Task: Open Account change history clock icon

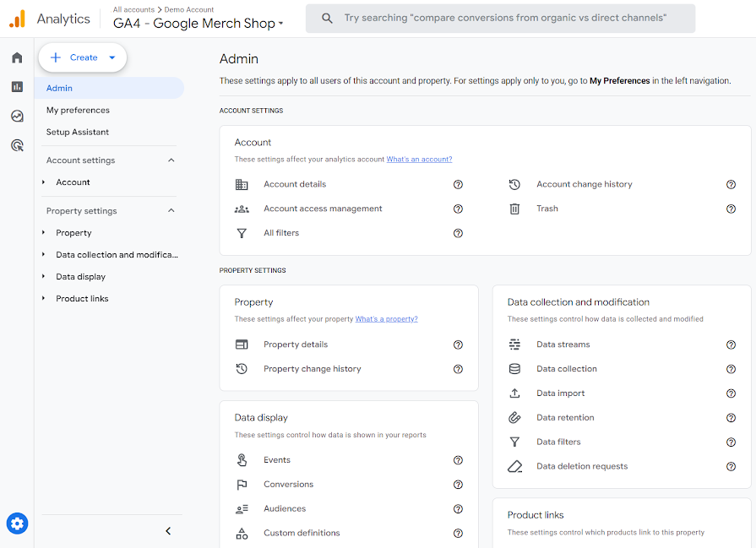Action: [x=515, y=184]
